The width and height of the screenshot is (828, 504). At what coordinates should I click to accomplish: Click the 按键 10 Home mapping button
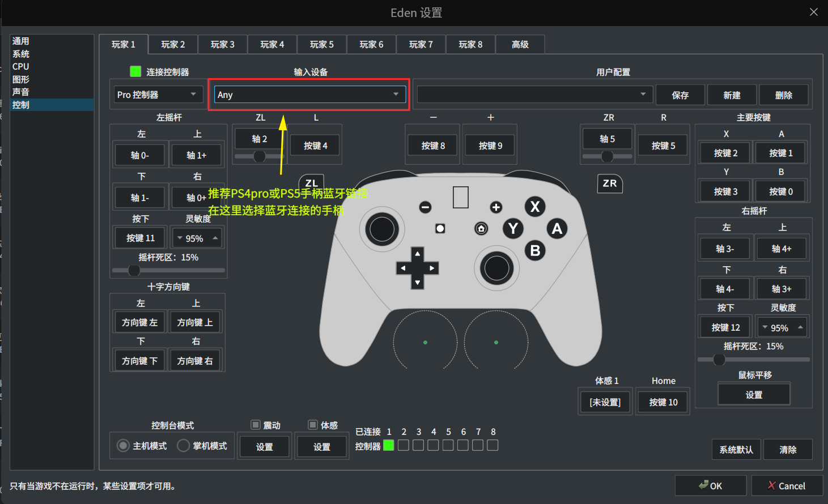click(663, 402)
